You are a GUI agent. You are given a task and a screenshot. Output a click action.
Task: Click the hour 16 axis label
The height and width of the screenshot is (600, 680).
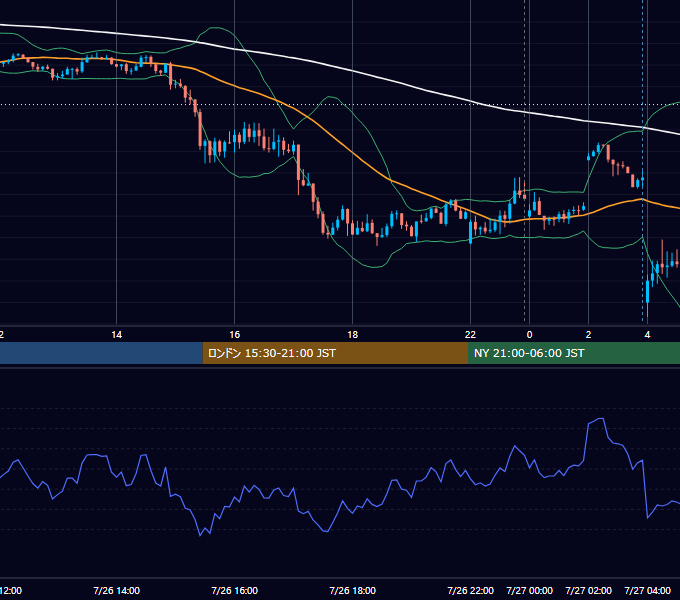tap(235, 335)
